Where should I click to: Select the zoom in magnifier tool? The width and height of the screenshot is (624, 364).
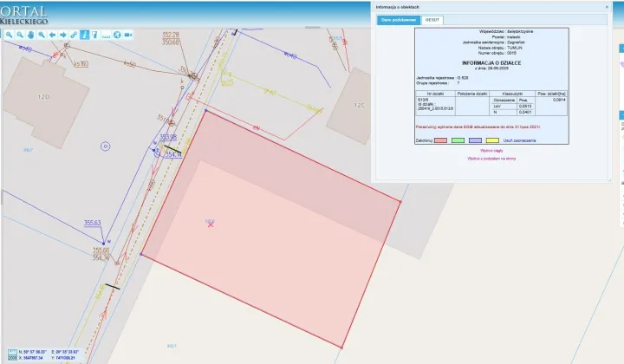(10, 35)
